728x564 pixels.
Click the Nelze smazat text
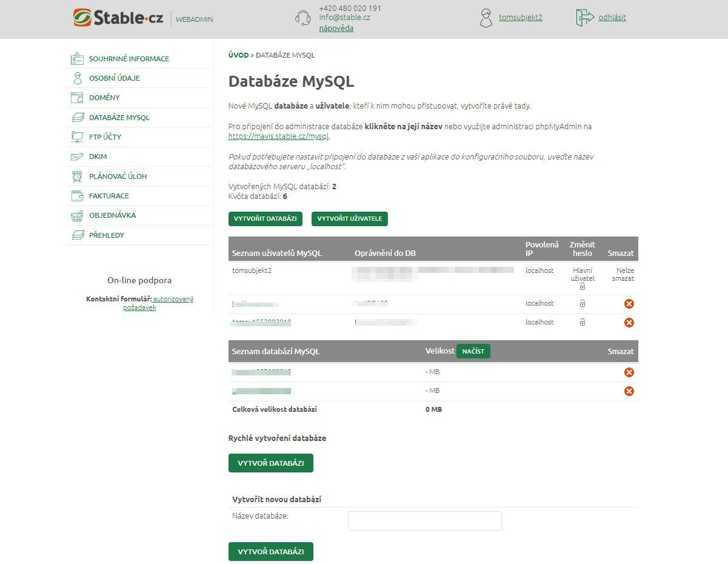[623, 275]
